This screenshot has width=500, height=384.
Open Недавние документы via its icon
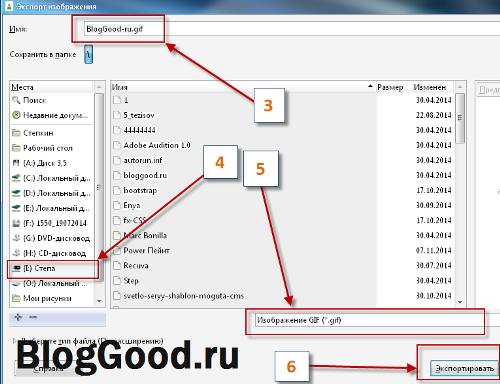coord(16,115)
